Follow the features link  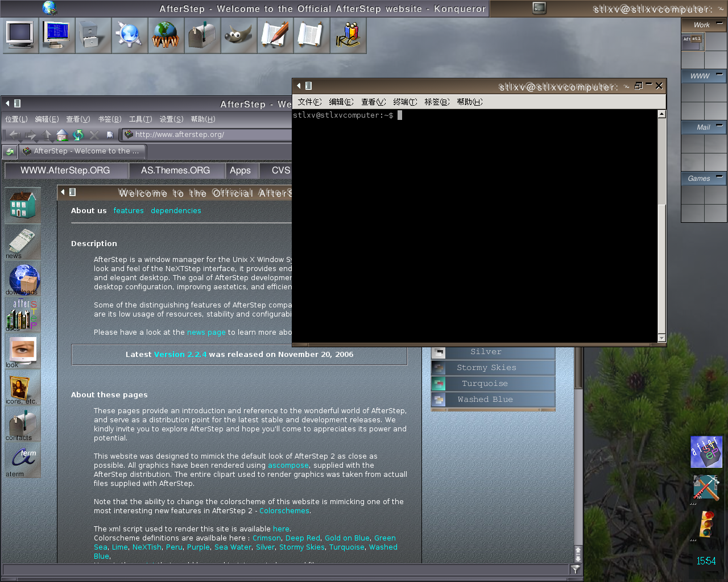click(129, 211)
